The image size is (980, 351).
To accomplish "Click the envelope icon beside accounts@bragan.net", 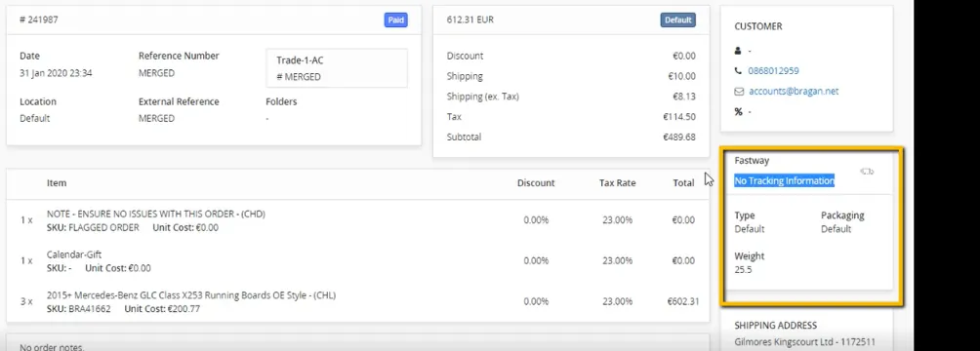I will [739, 92].
